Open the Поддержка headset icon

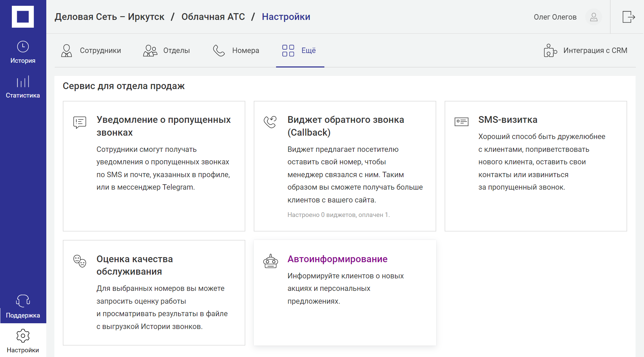click(23, 301)
